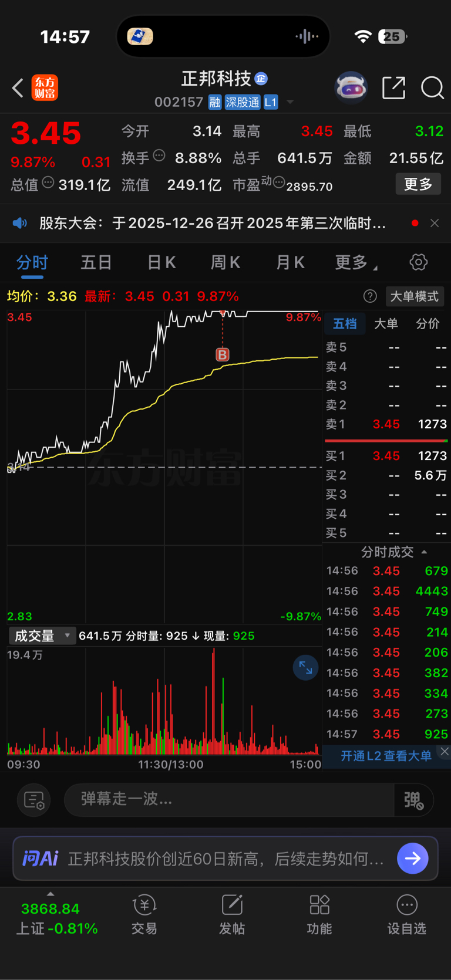
Task: Close the announcement banner
Action: 435,223
